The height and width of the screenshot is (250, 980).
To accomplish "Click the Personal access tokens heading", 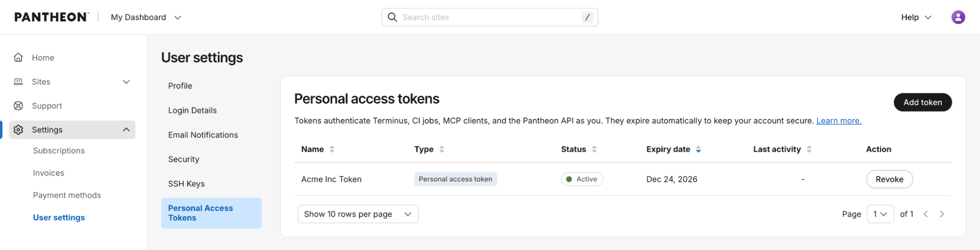I will point(367,99).
